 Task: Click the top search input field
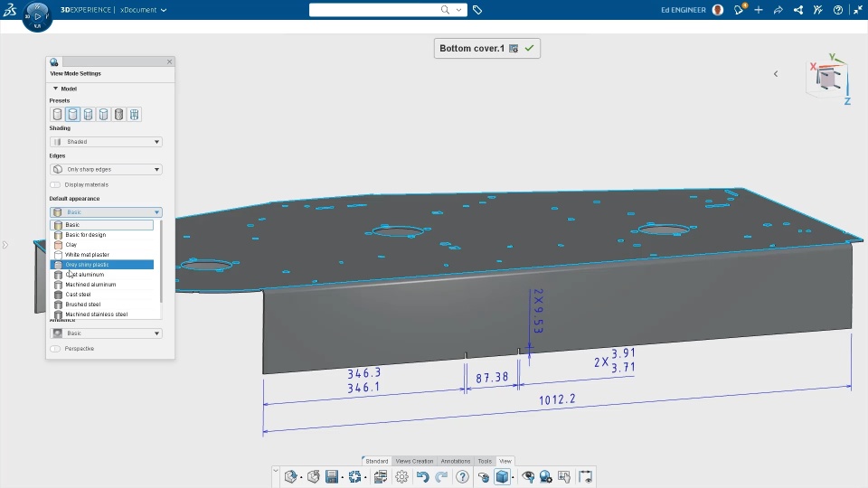374,10
